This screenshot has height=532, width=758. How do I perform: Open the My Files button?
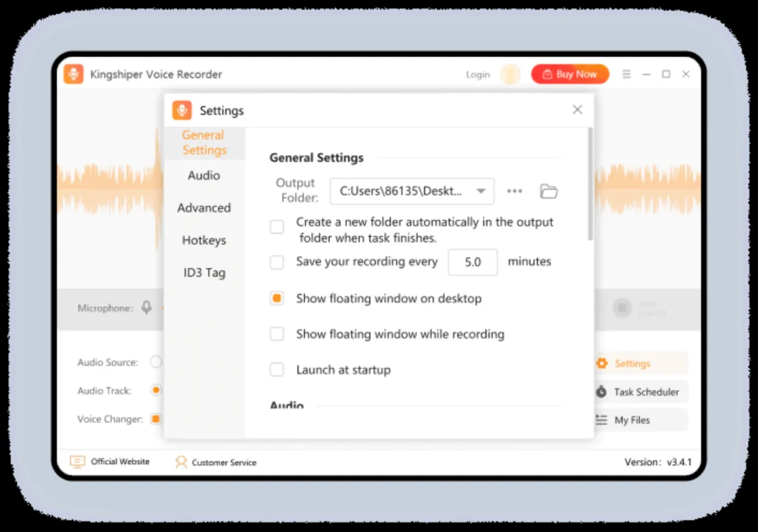pyautogui.click(x=641, y=420)
